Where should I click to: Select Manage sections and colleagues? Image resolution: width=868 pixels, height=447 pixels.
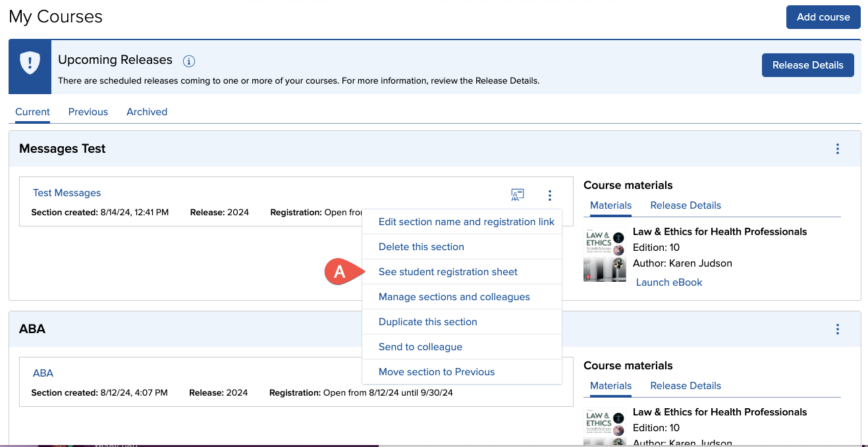(454, 297)
